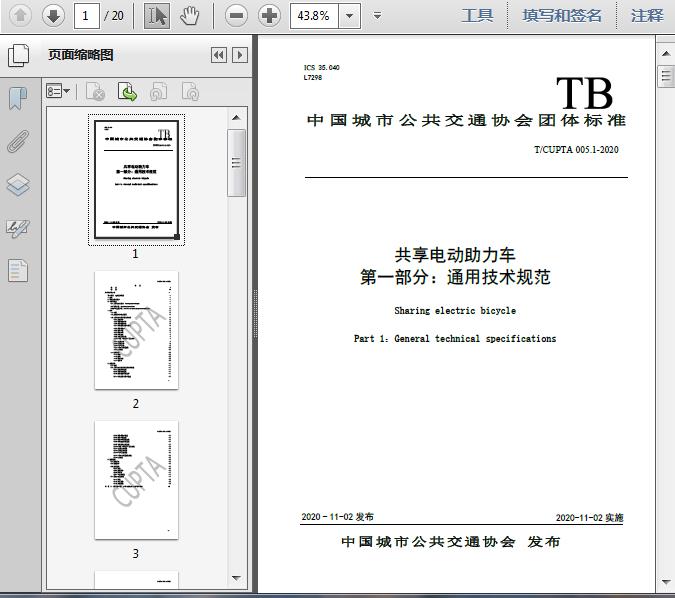The image size is (675, 598).
Task: Click the page number input field
Action: 87,16
